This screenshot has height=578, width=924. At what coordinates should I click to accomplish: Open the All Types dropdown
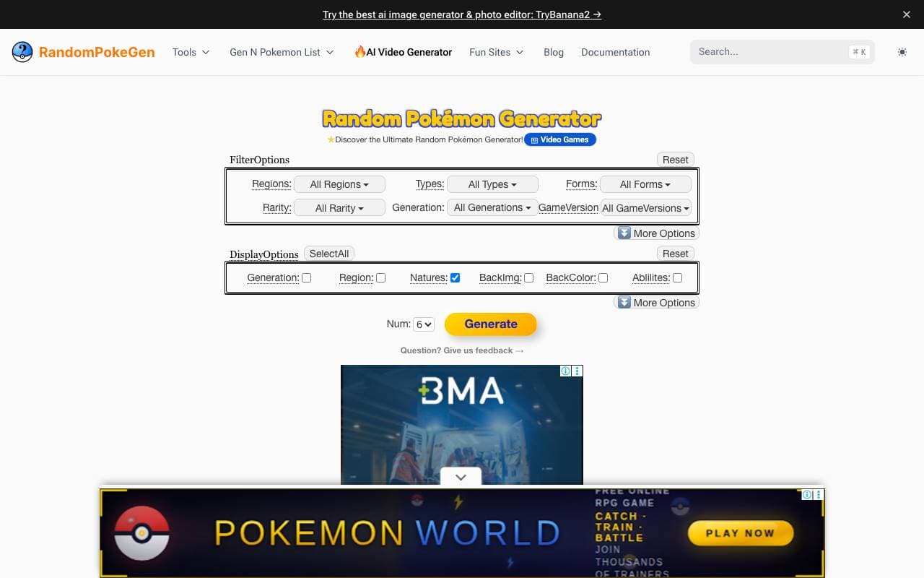click(492, 184)
